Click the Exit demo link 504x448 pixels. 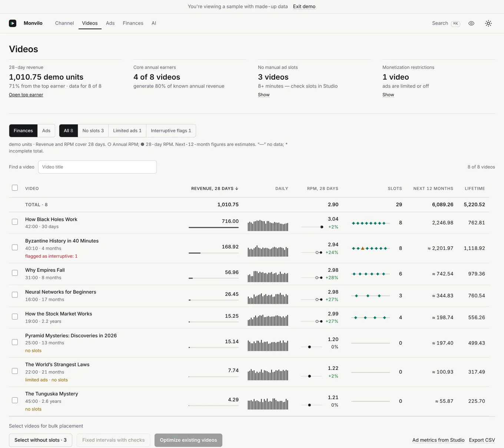(x=304, y=7)
